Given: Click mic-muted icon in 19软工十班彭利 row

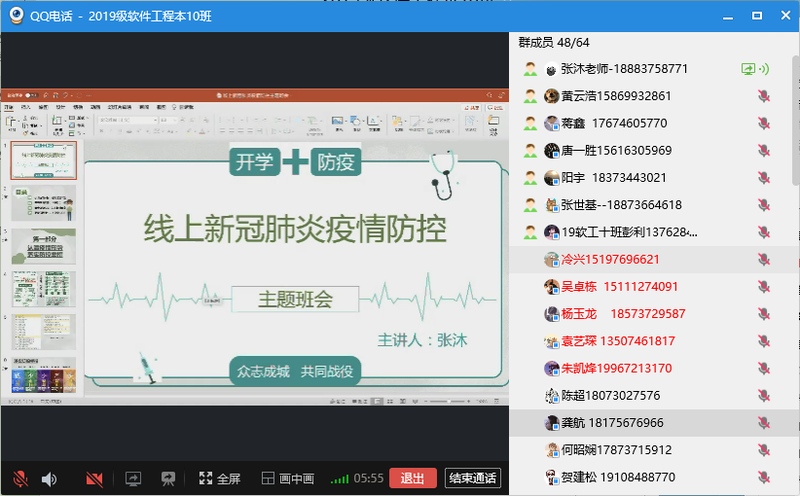Looking at the screenshot, I should coord(764,232).
